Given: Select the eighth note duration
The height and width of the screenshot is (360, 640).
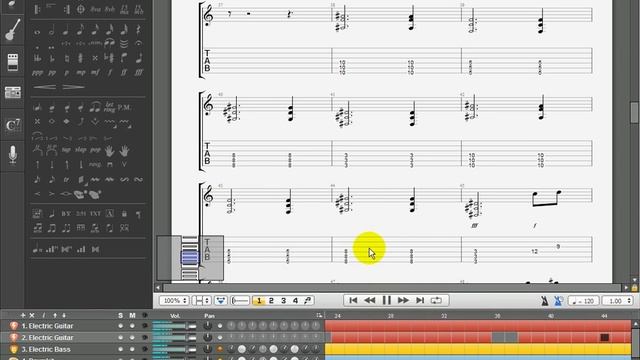Looking at the screenshot, I should [x=80, y=30].
